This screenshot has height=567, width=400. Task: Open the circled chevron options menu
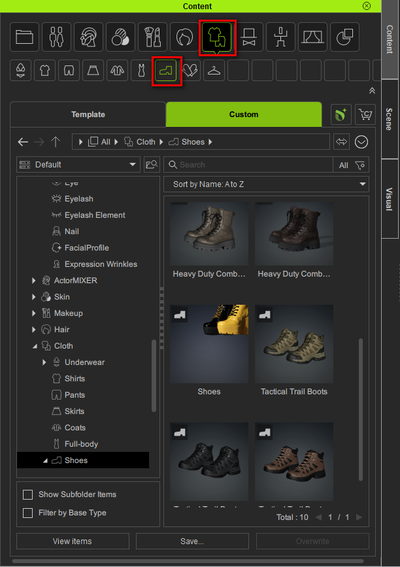tap(361, 142)
